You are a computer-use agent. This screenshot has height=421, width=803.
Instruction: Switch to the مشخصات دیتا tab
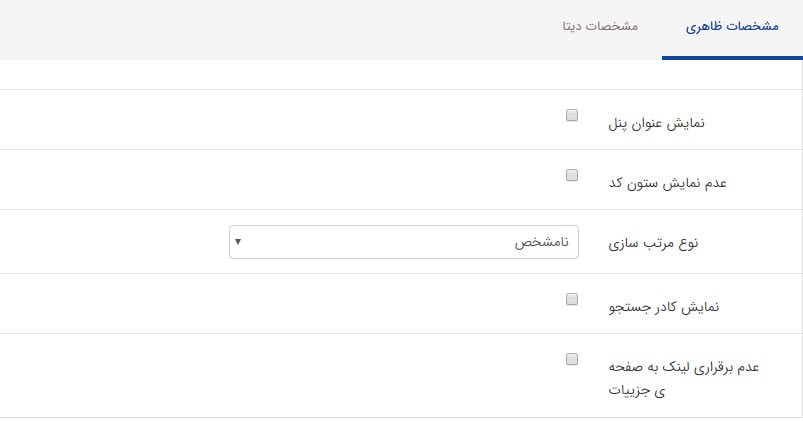pos(600,27)
